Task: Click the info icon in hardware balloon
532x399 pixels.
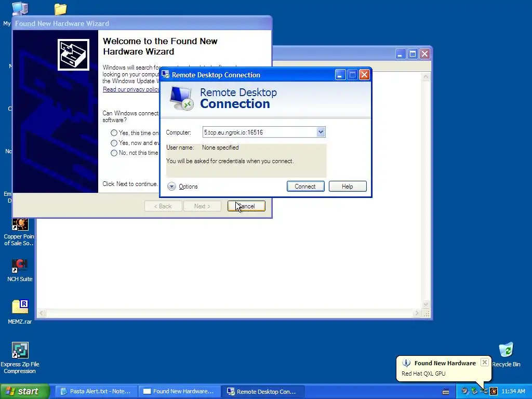Action: pos(406,363)
